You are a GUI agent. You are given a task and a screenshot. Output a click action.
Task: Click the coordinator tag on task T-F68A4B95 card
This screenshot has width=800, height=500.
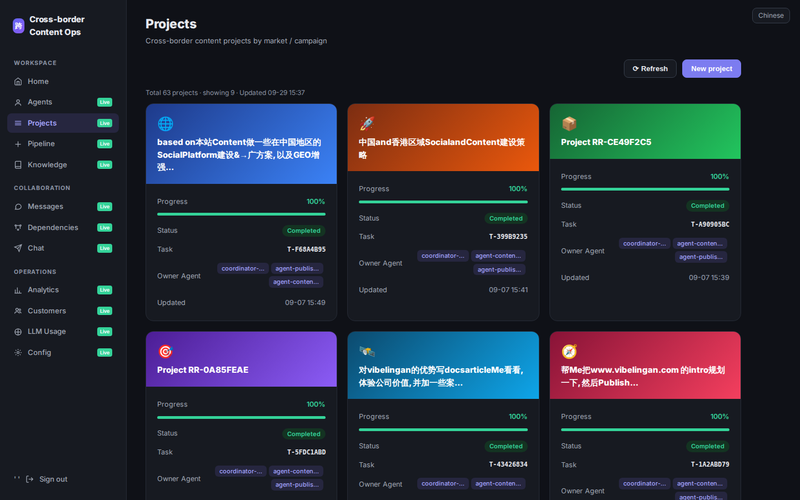click(x=243, y=268)
